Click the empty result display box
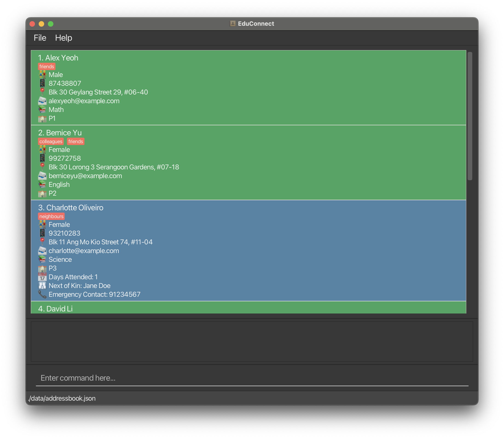The width and height of the screenshot is (504, 439). [x=252, y=341]
